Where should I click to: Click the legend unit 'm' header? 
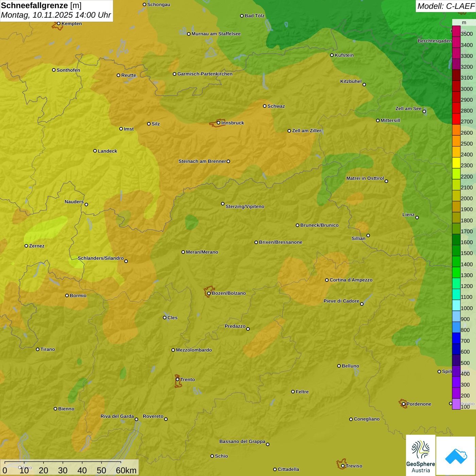pos(464,22)
